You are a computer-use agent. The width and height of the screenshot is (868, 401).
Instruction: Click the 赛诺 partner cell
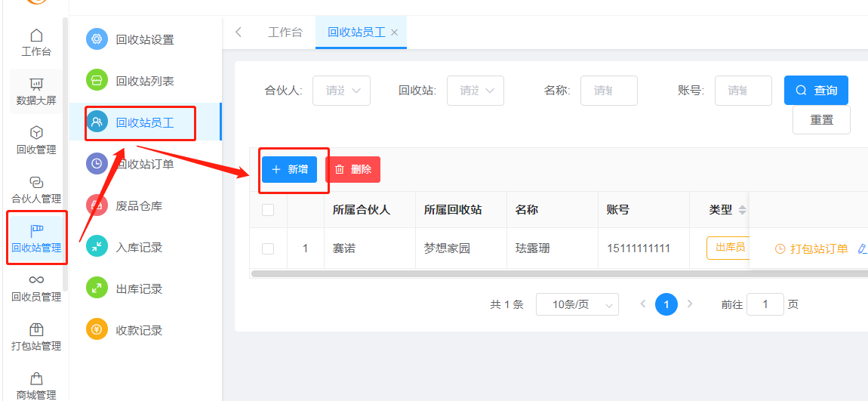[x=343, y=248]
